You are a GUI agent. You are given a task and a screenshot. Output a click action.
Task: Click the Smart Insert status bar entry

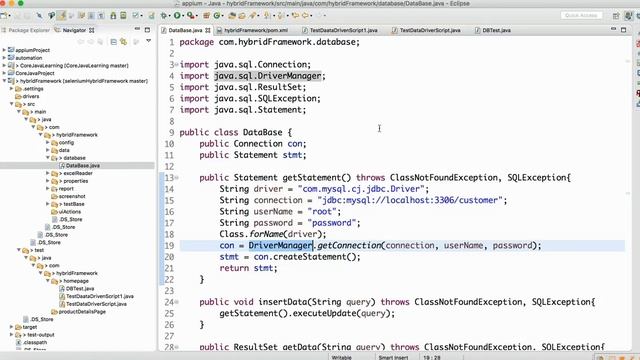click(x=393, y=357)
